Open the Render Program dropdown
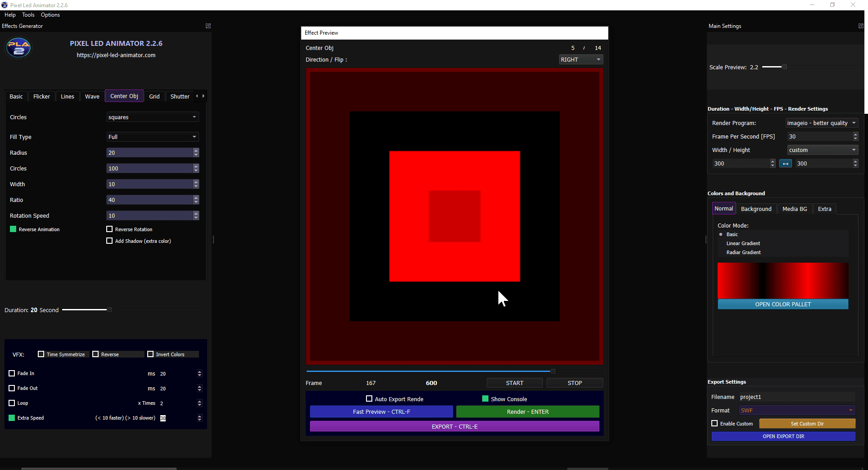 coord(821,123)
